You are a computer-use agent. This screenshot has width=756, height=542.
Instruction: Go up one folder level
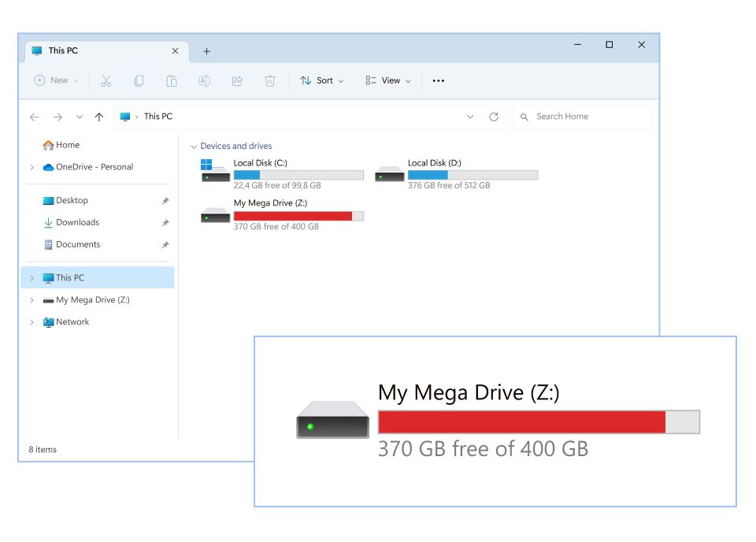point(98,117)
